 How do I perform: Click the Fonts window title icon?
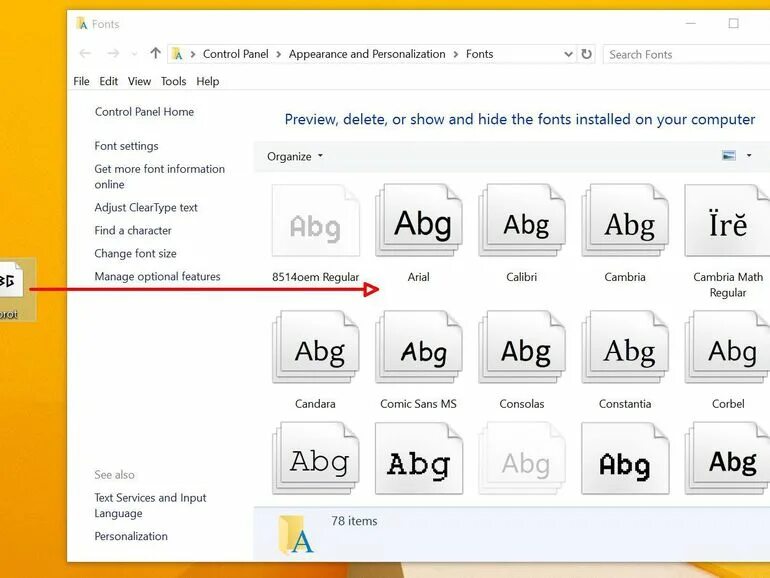pos(82,24)
